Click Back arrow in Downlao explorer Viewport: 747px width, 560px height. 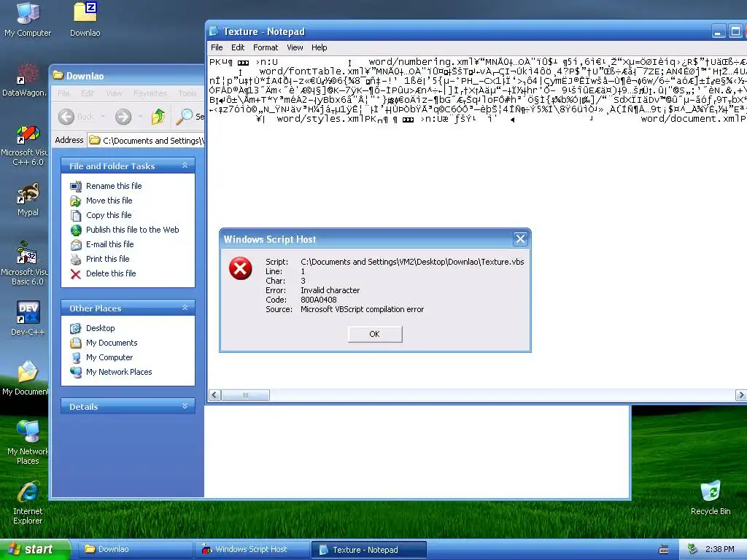coord(66,117)
